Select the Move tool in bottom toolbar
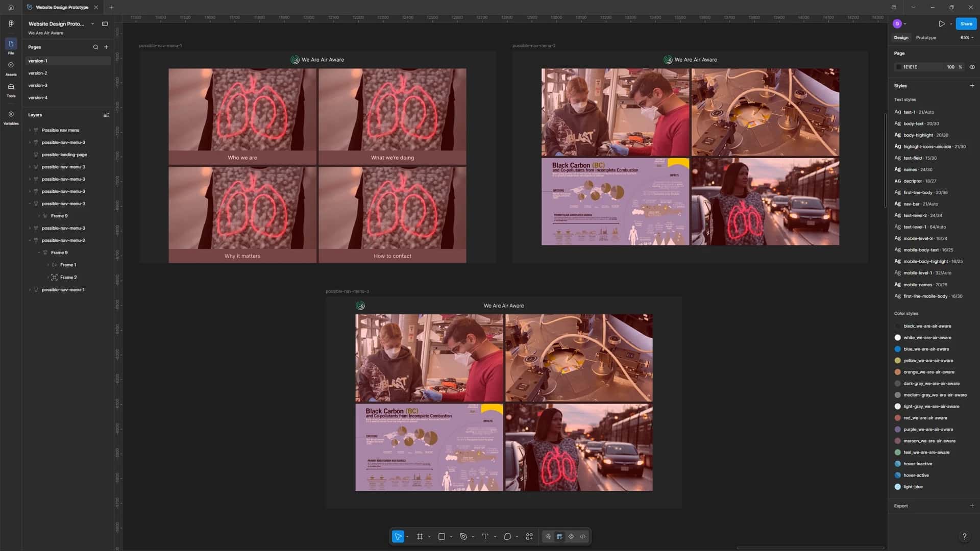This screenshot has height=551, width=980. point(398,536)
